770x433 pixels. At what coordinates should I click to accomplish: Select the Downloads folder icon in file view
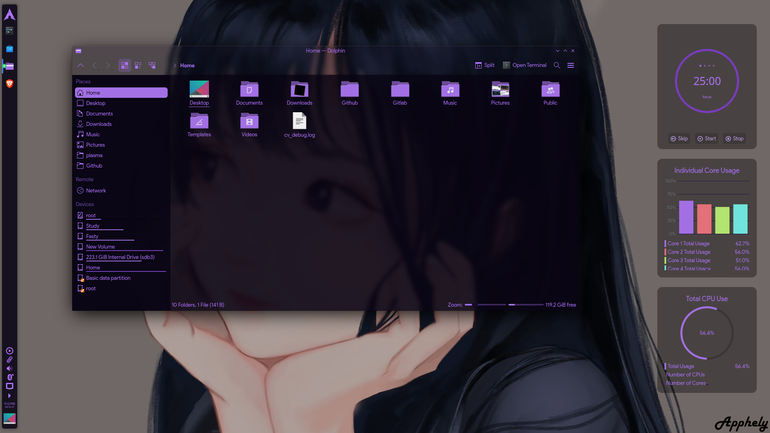coord(299,89)
